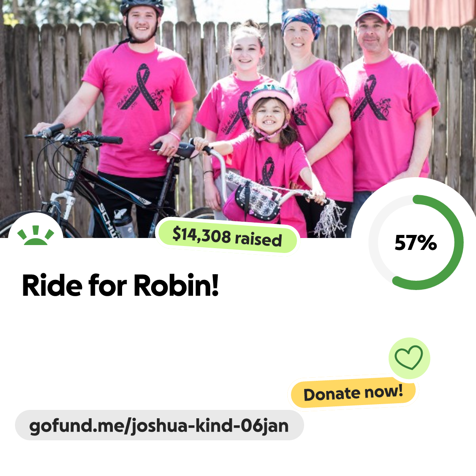This screenshot has height=476, width=476.
Task: Tap the green heart icon
Action: pyautogui.click(x=409, y=357)
